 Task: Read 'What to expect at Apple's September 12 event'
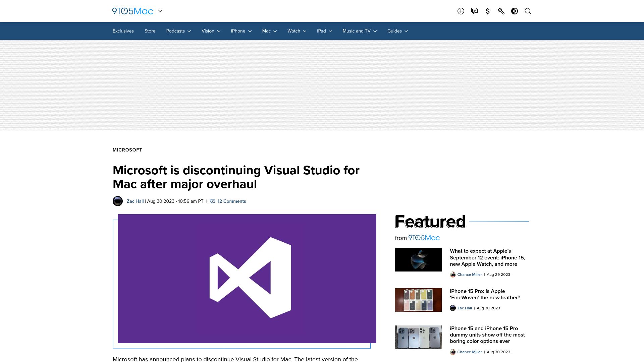tap(487, 257)
